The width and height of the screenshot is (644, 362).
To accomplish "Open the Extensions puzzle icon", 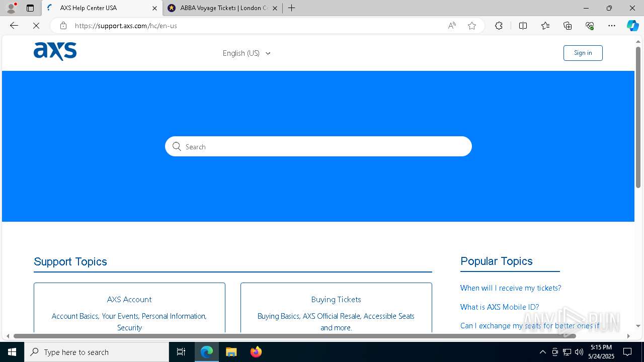I will point(499,26).
